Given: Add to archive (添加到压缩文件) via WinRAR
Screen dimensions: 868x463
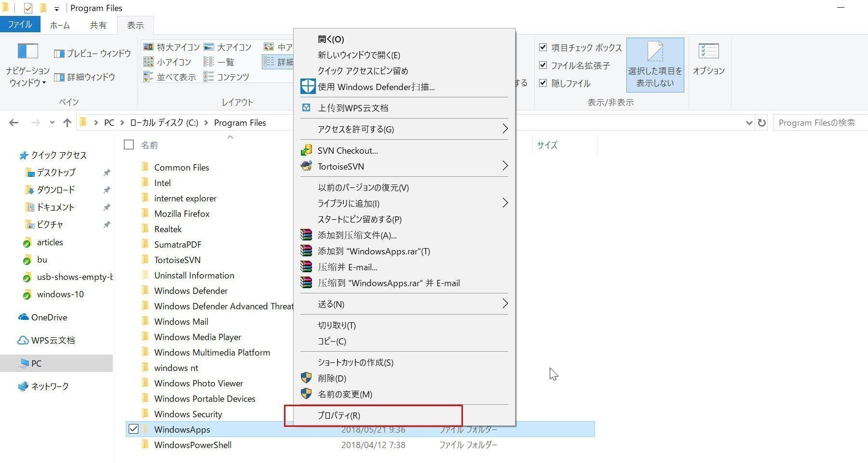Looking at the screenshot, I should click(x=404, y=235).
